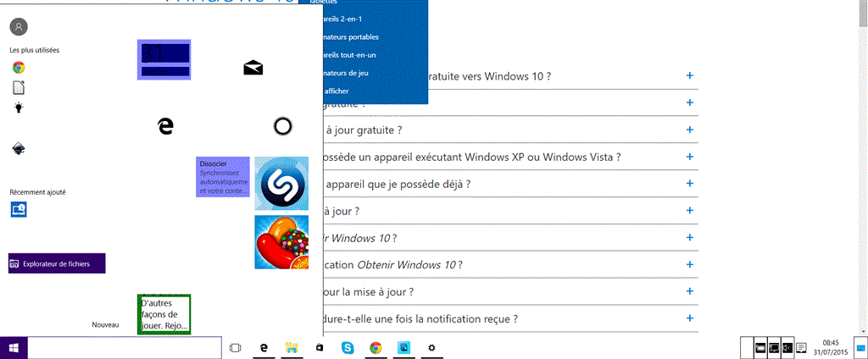Expand the 'our la mise à jour ?' question
This screenshot has height=359, width=868.
690,291
